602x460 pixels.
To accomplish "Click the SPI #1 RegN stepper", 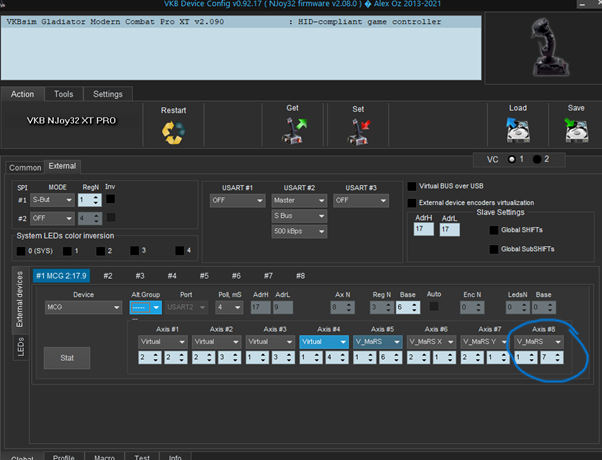I will click(x=90, y=200).
